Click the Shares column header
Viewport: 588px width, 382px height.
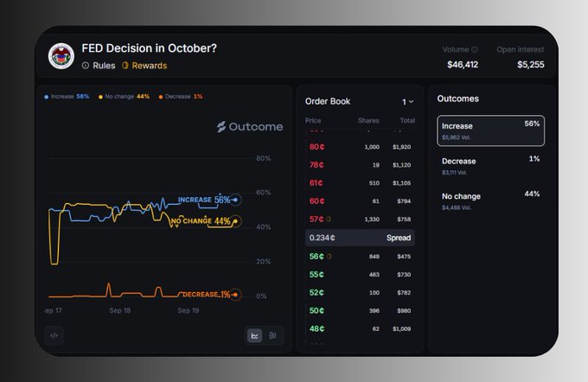click(368, 121)
